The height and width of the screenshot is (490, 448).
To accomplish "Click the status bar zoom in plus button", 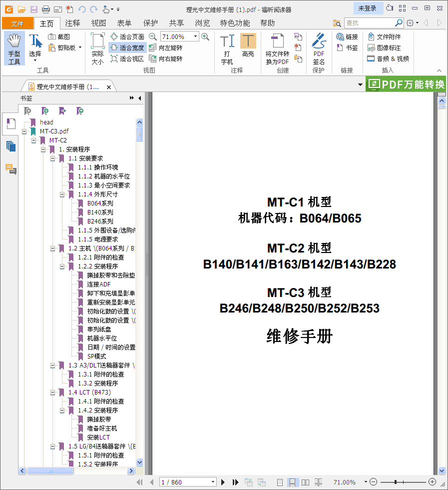I will coord(432,482).
